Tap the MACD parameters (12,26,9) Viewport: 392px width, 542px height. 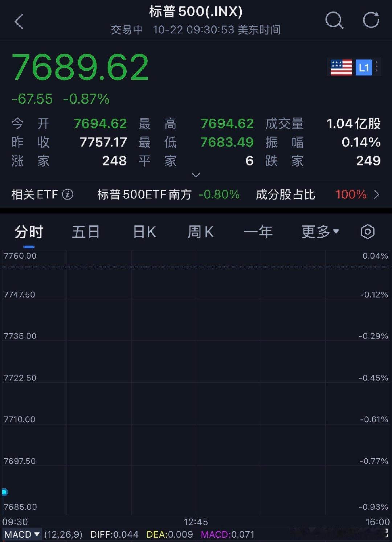point(63,534)
